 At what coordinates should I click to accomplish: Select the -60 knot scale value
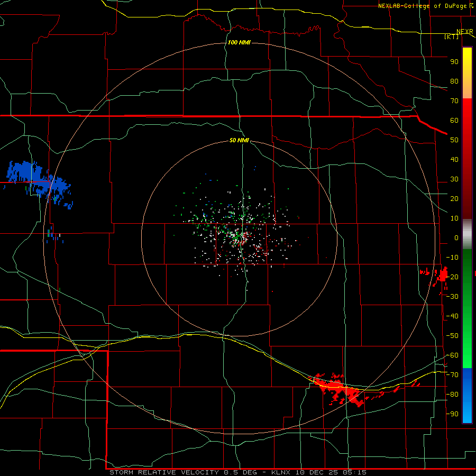(x=452, y=355)
